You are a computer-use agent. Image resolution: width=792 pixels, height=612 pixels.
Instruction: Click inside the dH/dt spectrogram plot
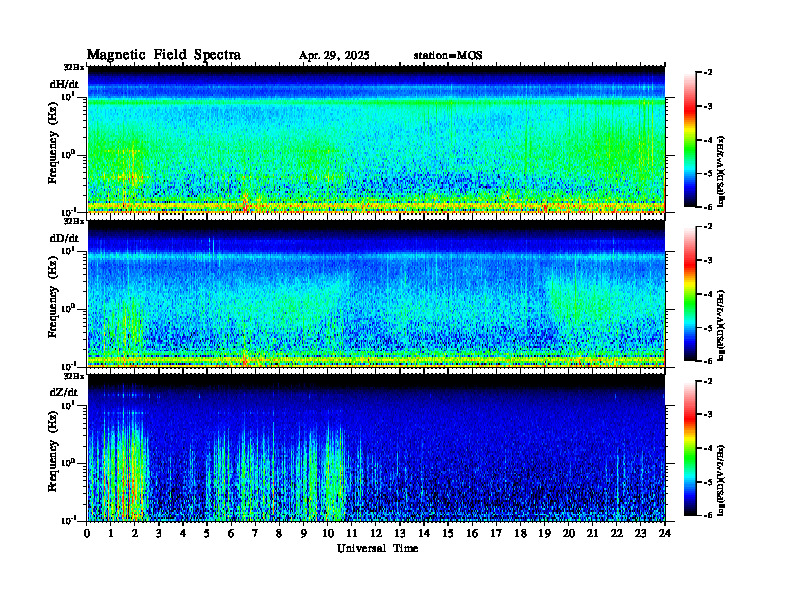tap(376, 139)
